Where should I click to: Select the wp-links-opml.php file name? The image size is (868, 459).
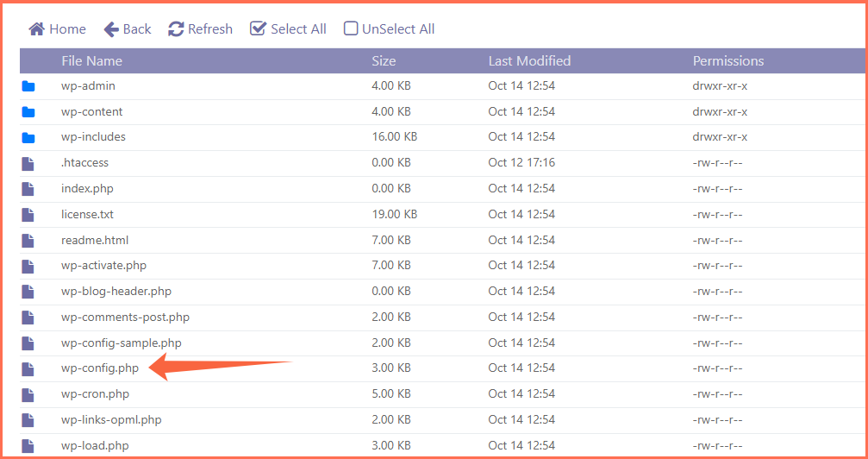pyautogui.click(x=111, y=419)
